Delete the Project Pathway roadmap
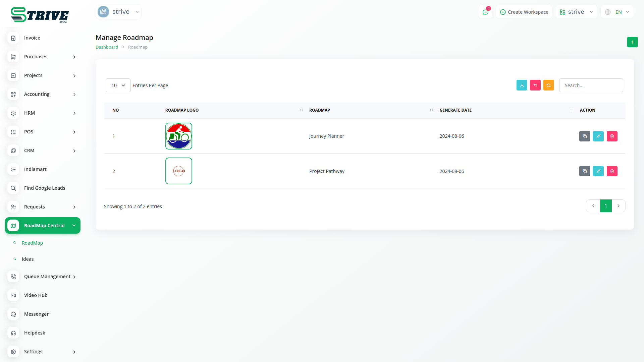 (x=612, y=171)
